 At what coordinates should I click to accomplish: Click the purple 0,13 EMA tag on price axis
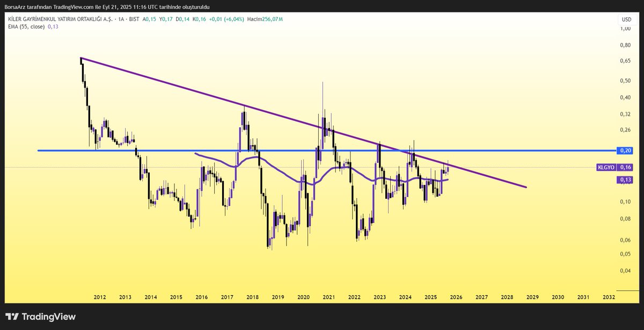pos(626,180)
